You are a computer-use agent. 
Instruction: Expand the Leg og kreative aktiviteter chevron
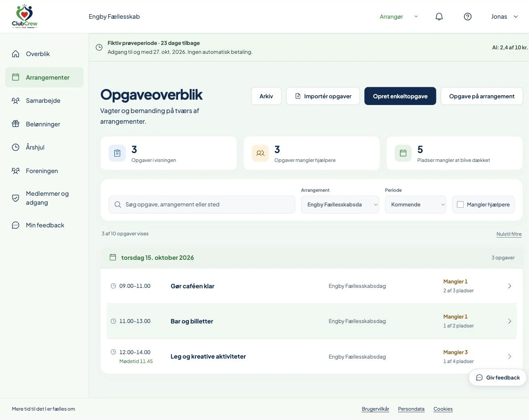(509, 357)
